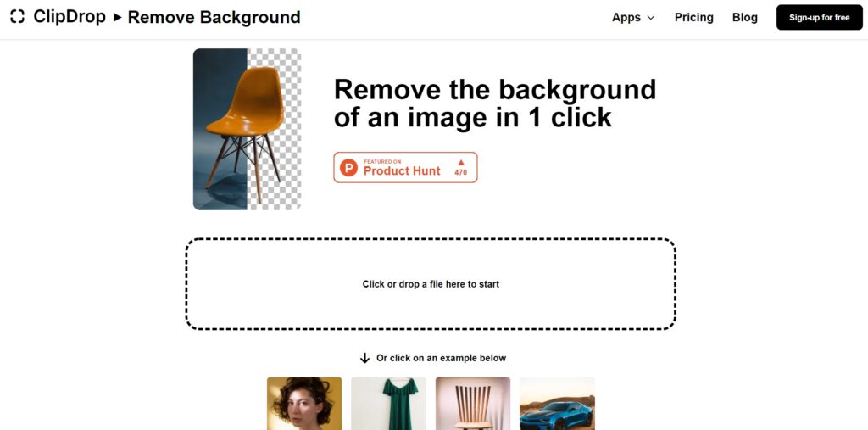Click the triangle separator before Remove Background
This screenshot has width=868, height=430.
coord(117,18)
